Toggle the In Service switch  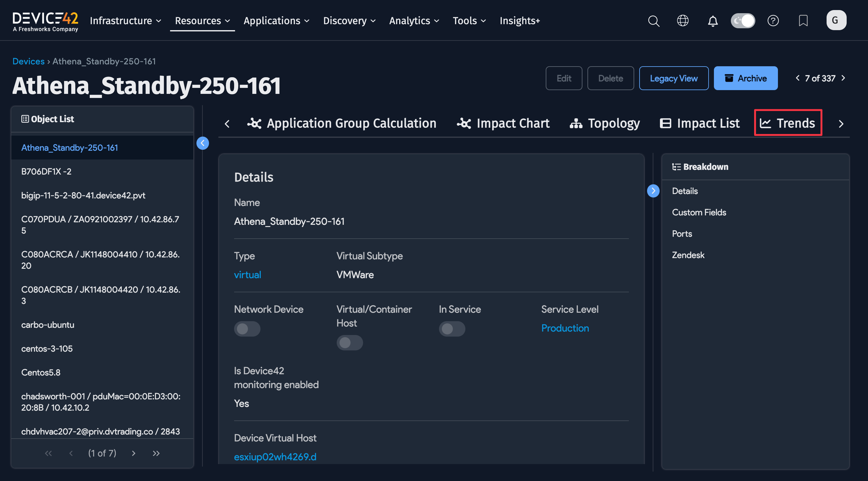point(452,329)
